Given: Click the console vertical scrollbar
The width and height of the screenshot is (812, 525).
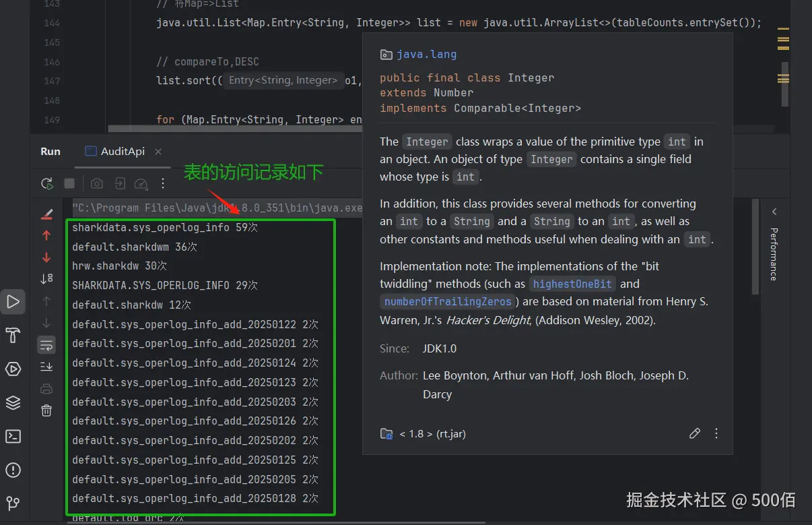Looking at the screenshot, I should [x=755, y=246].
